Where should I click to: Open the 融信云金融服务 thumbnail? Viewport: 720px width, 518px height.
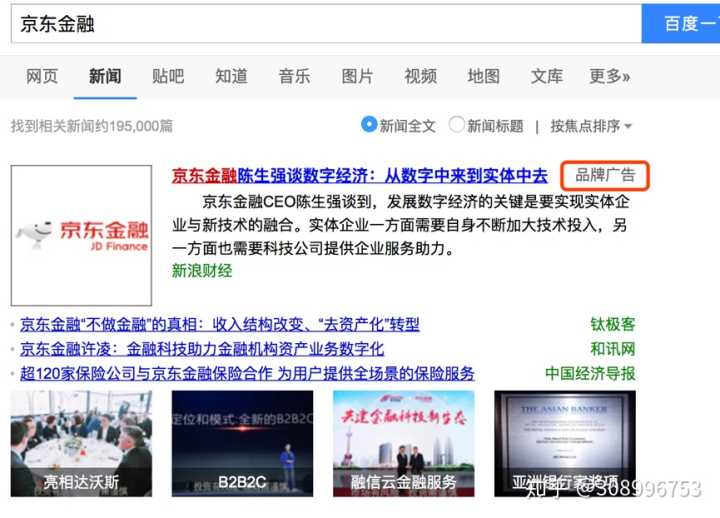click(x=404, y=444)
